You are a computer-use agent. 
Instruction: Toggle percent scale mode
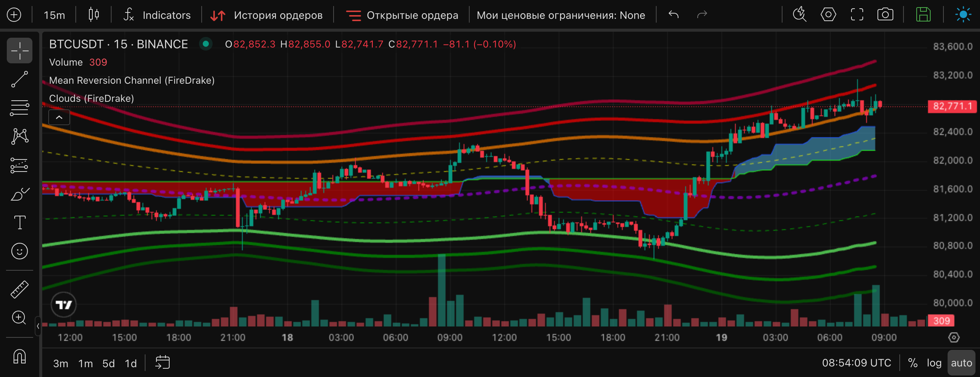click(913, 363)
